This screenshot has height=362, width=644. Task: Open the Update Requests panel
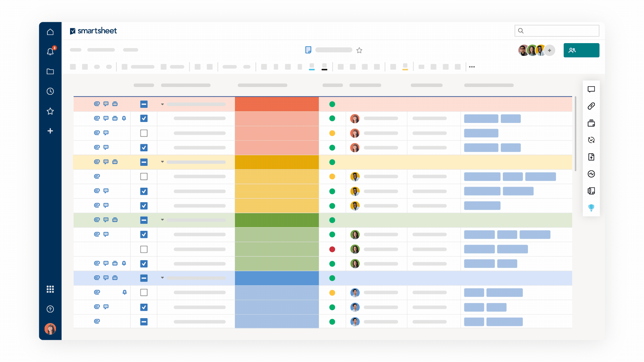pos(591,140)
